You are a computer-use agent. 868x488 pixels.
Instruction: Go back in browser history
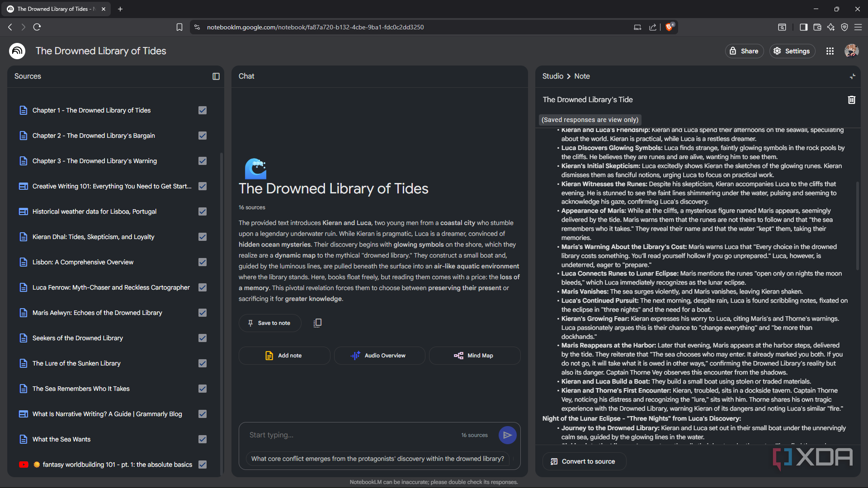coord(10,27)
